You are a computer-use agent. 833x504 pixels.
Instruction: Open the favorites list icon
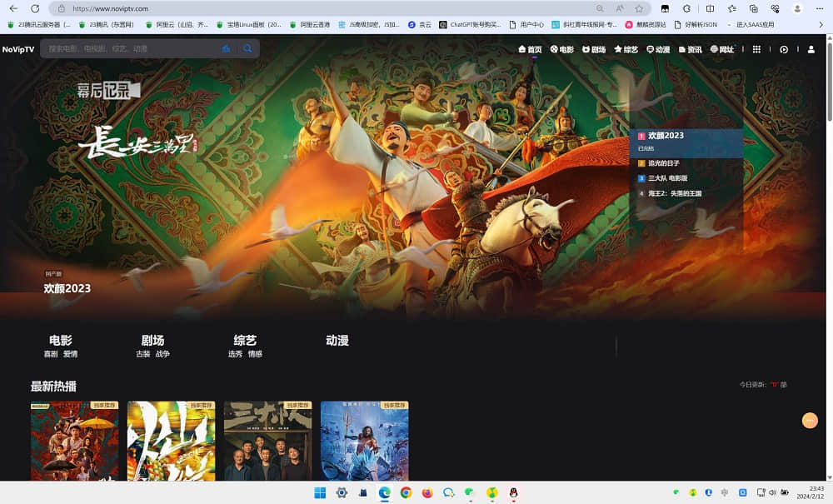[732, 8]
